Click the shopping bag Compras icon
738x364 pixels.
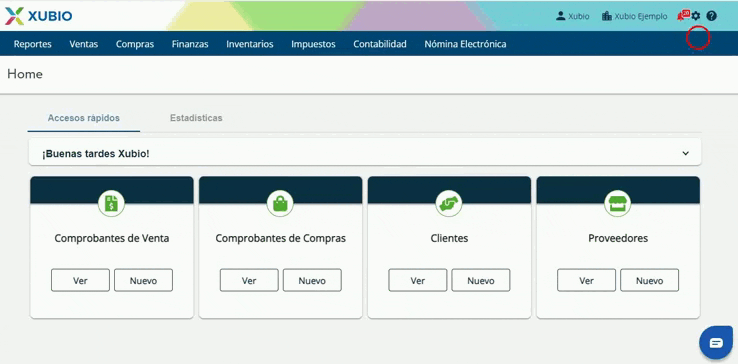pos(280,203)
